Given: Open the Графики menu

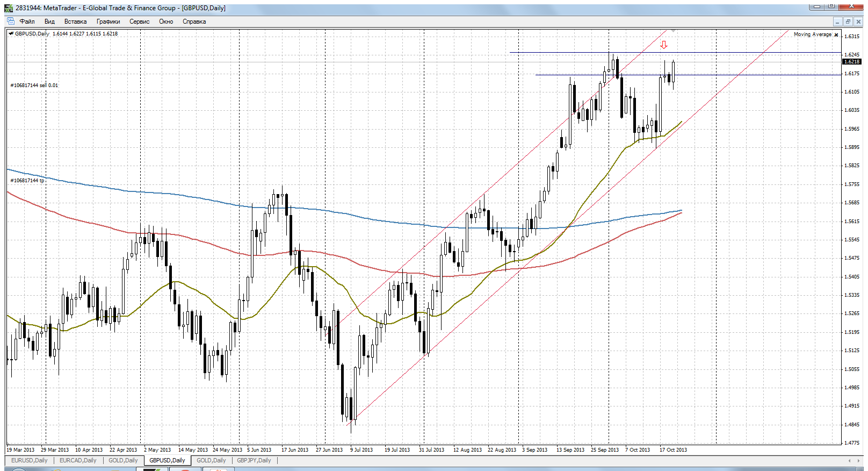Looking at the screenshot, I should tap(108, 22).
